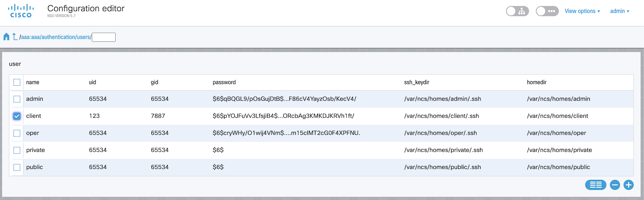This screenshot has width=644, height=200.
Task: Select the oper user checkbox
Action: 17,133
